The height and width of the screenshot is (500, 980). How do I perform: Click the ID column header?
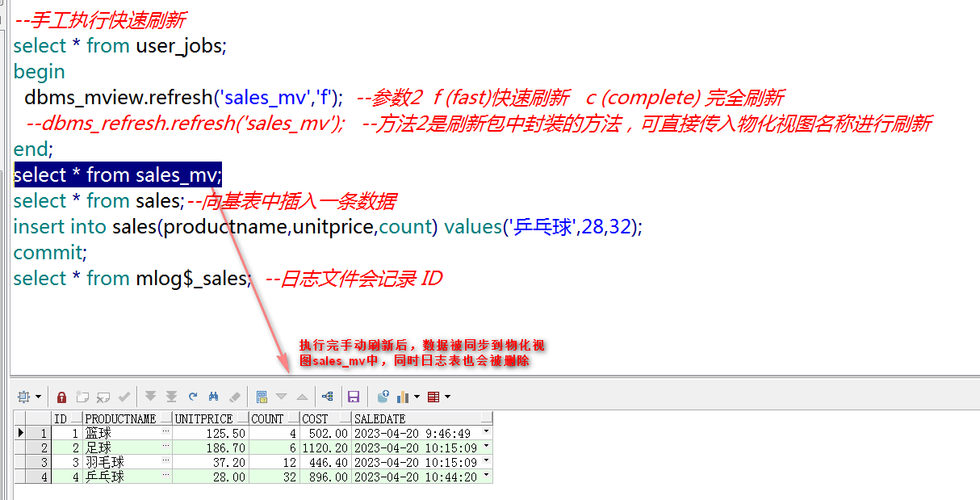pyautogui.click(x=67, y=419)
